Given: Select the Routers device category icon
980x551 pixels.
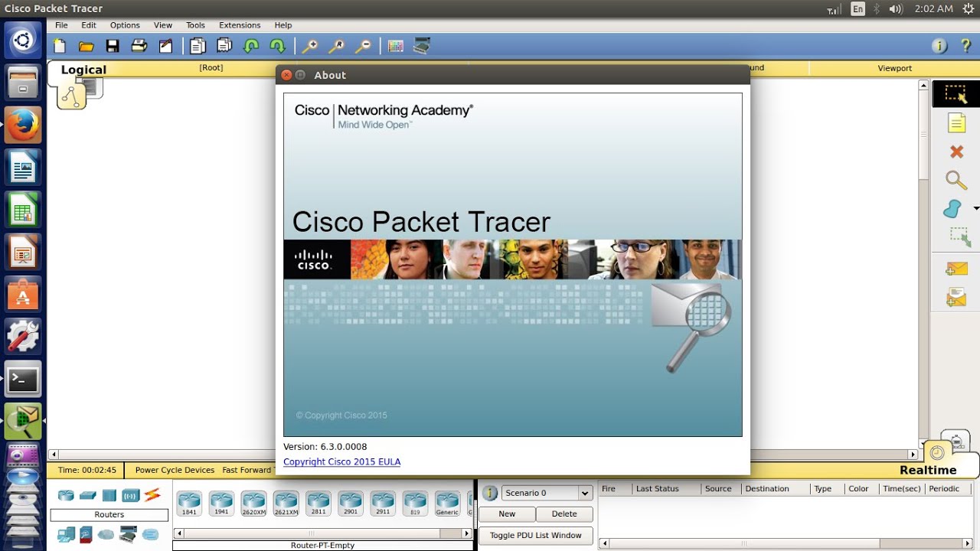Looking at the screenshot, I should 67,495.
